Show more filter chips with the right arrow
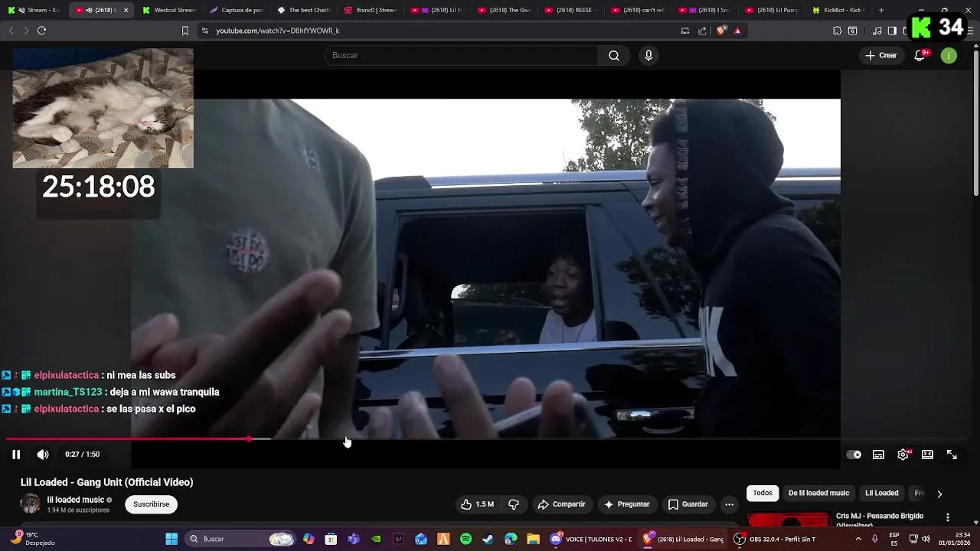 tap(939, 494)
